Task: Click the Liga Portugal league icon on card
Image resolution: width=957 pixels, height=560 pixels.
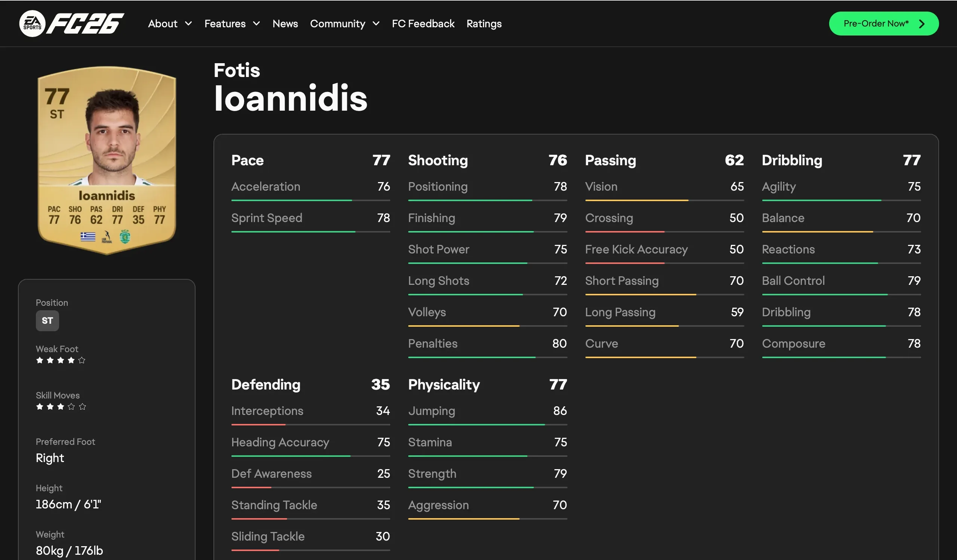Action: pyautogui.click(x=107, y=237)
